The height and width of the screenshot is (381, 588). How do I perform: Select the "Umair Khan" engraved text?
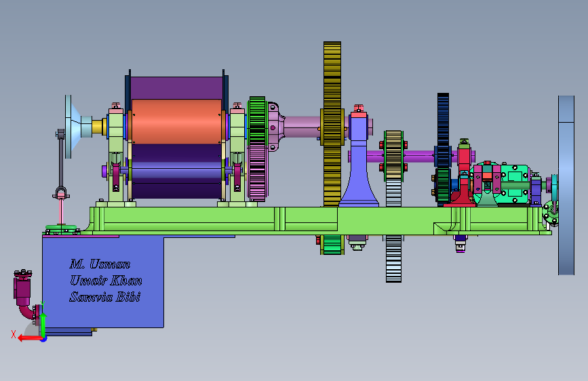click(x=106, y=280)
